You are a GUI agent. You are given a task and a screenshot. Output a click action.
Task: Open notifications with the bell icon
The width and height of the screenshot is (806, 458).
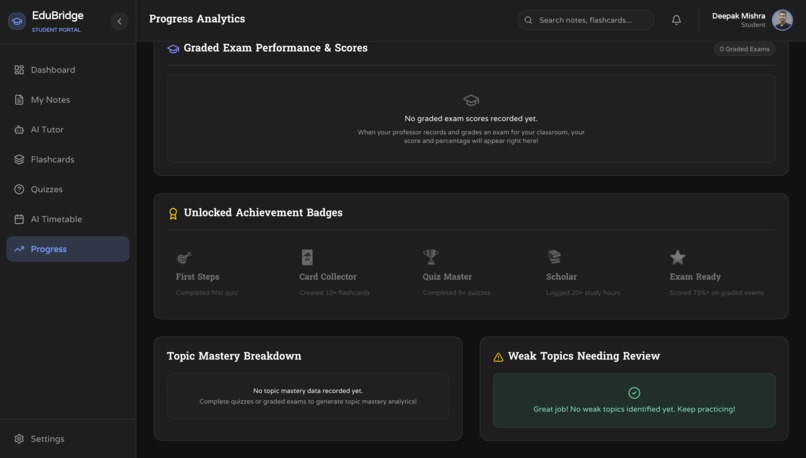pos(676,20)
